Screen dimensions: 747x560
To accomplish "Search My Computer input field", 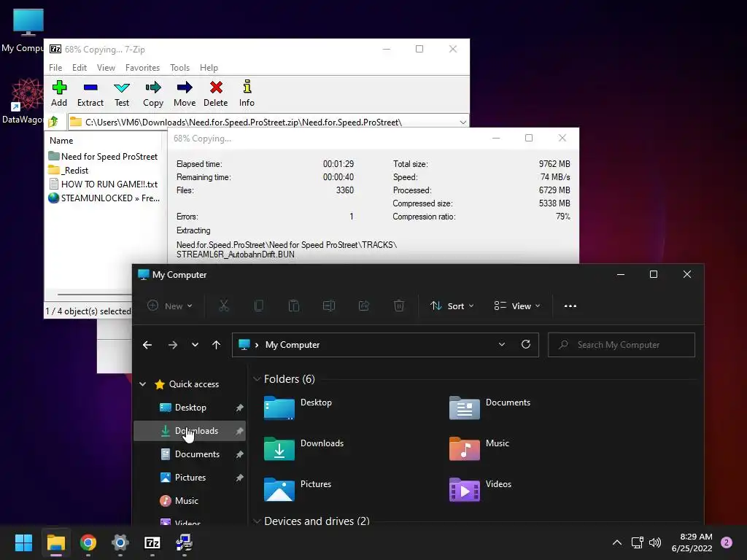I will [622, 345].
